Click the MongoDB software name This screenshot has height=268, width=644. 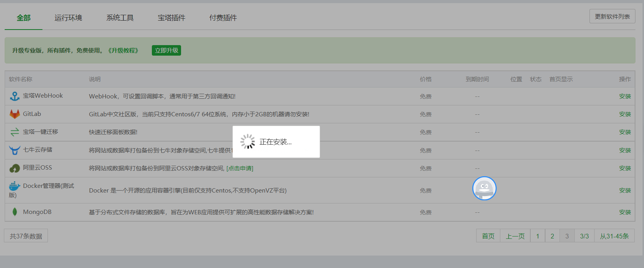tap(37, 212)
